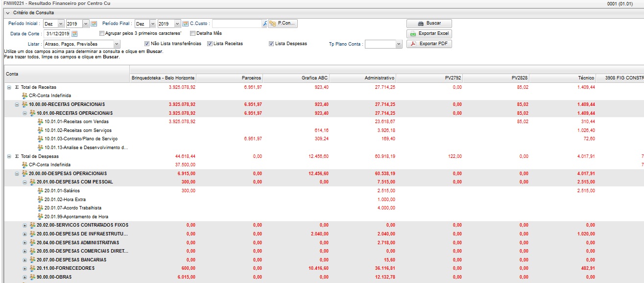Collapse the 20.01.00-DESPESAS COM PESSOAL node
644x283 pixels.
[25, 182]
